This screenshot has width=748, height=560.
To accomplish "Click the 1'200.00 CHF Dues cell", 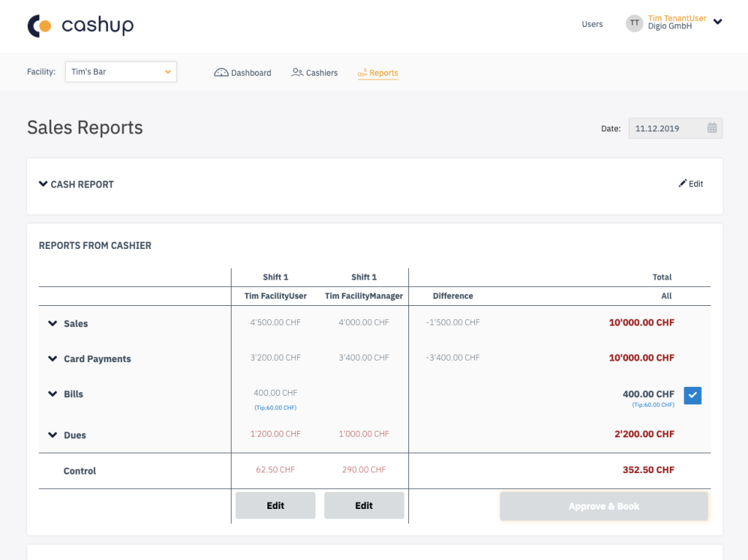I will pyautogui.click(x=275, y=434).
